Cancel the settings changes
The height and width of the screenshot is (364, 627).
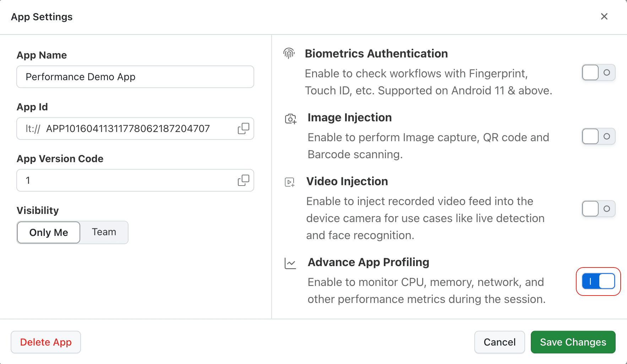click(x=500, y=342)
